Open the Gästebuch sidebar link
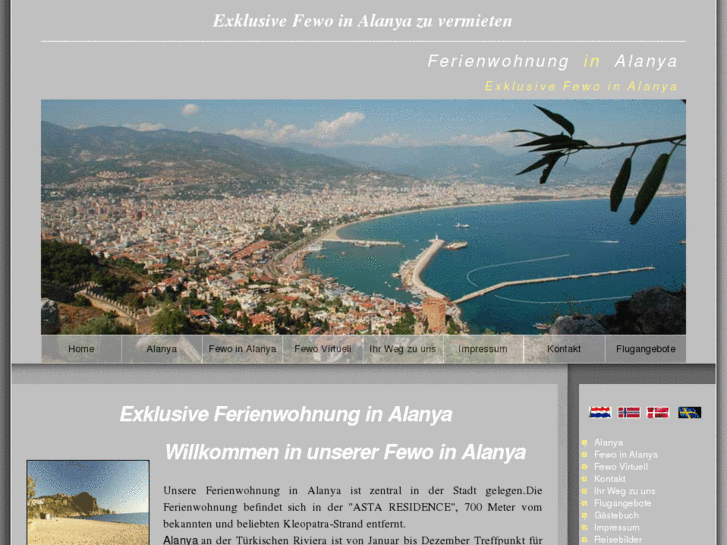This screenshot has width=727, height=545. 617,515
